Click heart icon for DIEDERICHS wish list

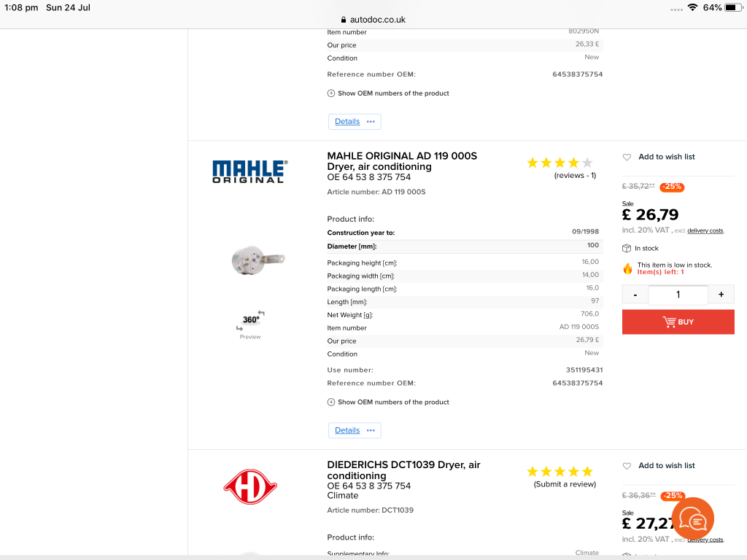(x=627, y=466)
